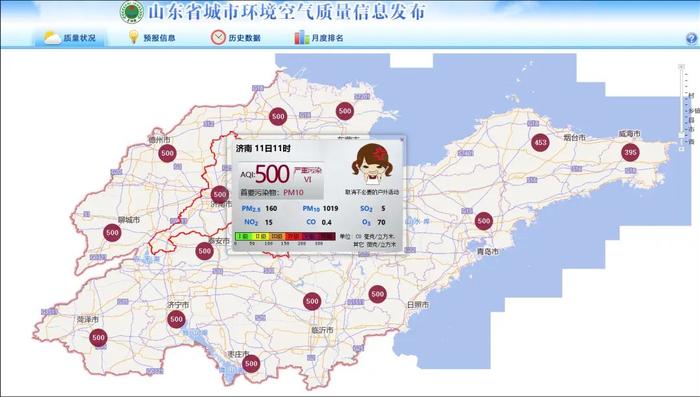Switch to the 预报信息 tab
700x397 pixels.
[x=152, y=38]
